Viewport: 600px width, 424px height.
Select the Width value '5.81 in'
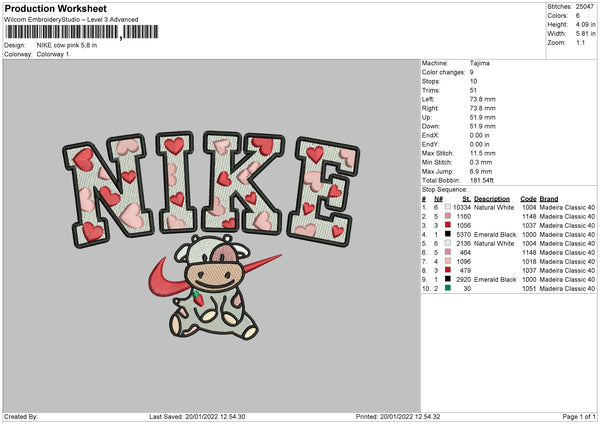pyautogui.click(x=585, y=34)
